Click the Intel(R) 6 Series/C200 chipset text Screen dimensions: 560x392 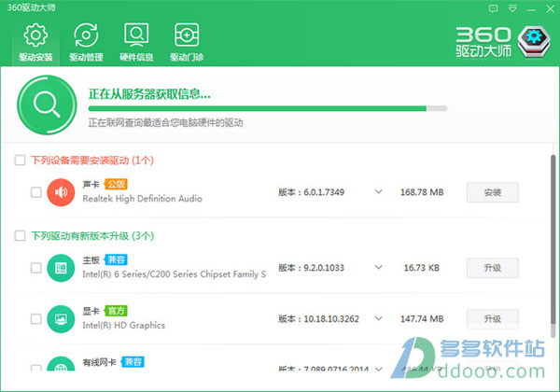pos(174,274)
